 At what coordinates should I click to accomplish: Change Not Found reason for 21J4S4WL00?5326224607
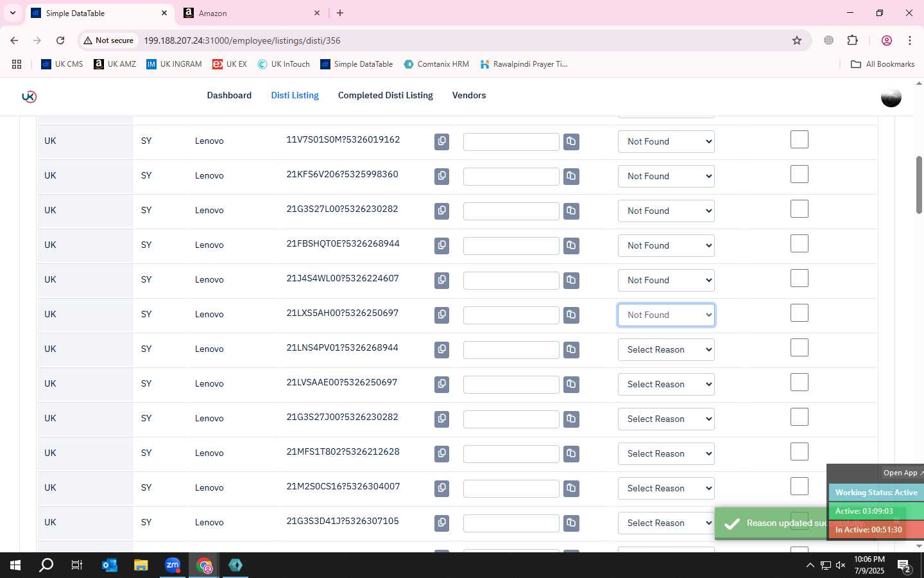[666, 280]
